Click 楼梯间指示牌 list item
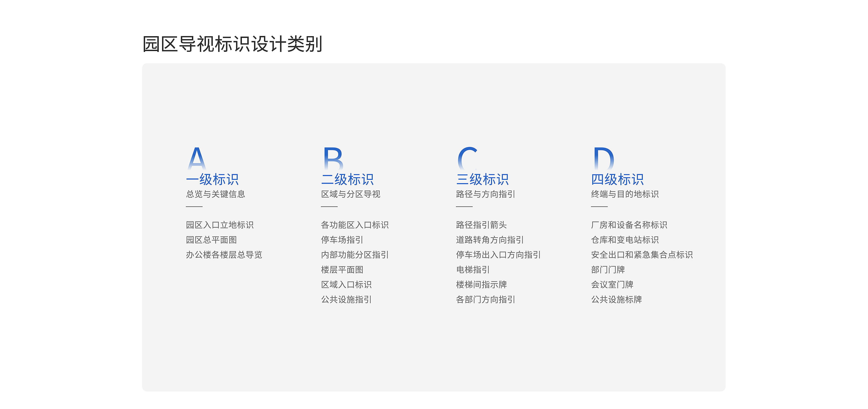 pyautogui.click(x=481, y=284)
